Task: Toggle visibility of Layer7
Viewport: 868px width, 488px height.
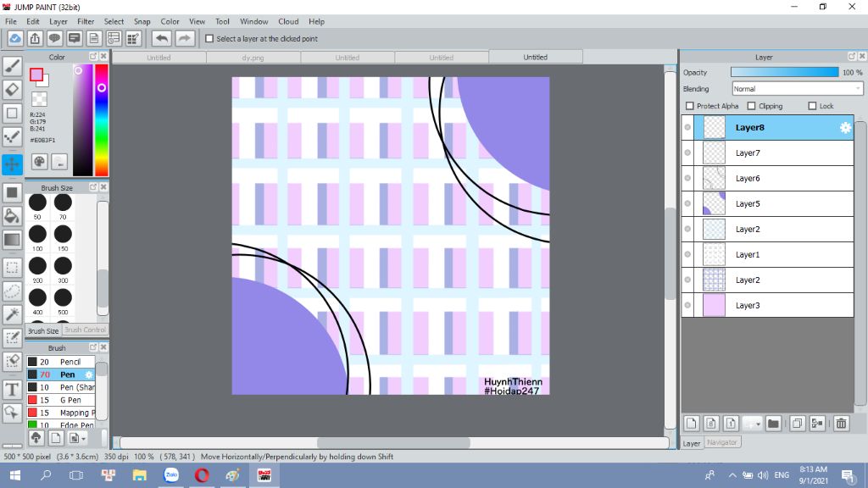Action: tap(687, 152)
